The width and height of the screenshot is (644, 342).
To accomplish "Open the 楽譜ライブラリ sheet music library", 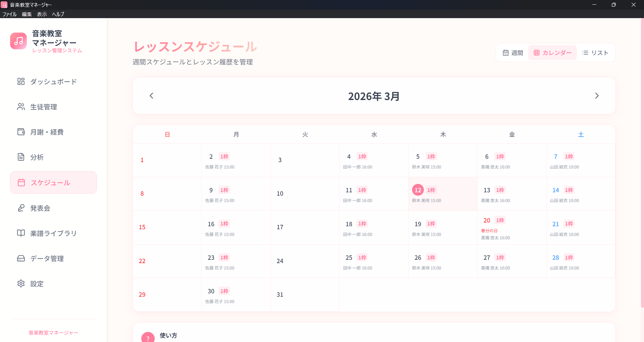I will click(21, 233).
